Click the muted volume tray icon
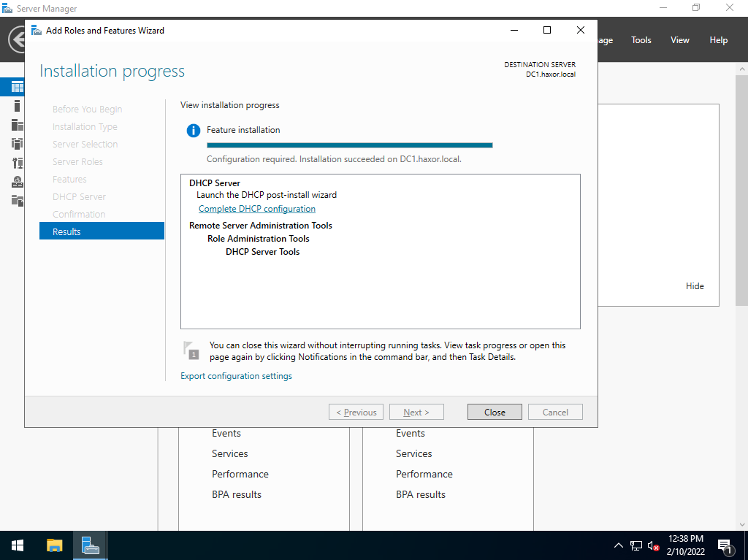The image size is (748, 560). [x=654, y=545]
